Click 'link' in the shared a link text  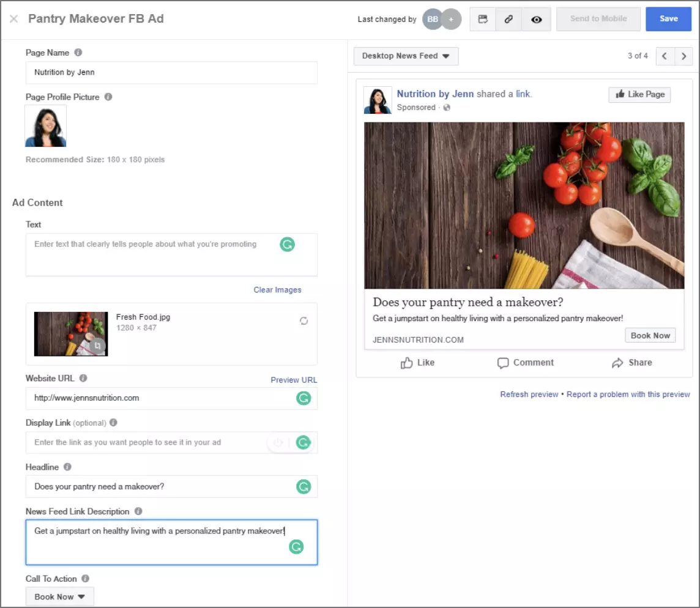(x=523, y=94)
